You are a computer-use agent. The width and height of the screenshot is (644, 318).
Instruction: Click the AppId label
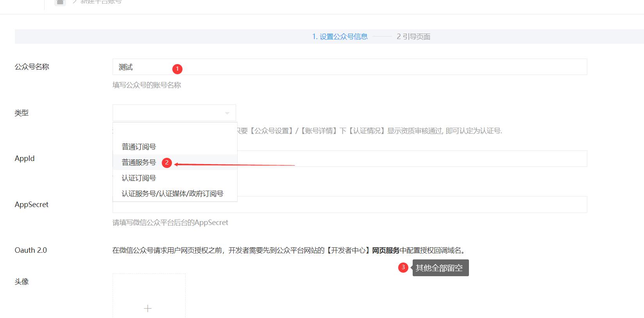click(25, 158)
